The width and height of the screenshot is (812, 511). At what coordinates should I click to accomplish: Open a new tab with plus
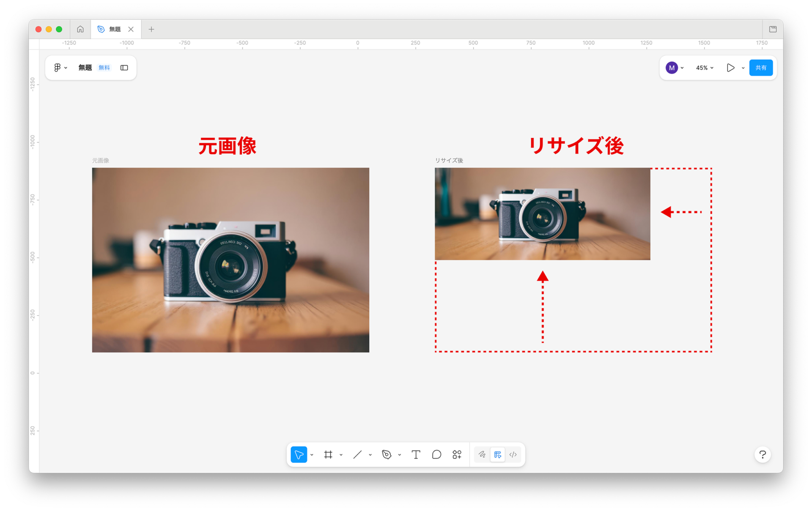click(151, 29)
